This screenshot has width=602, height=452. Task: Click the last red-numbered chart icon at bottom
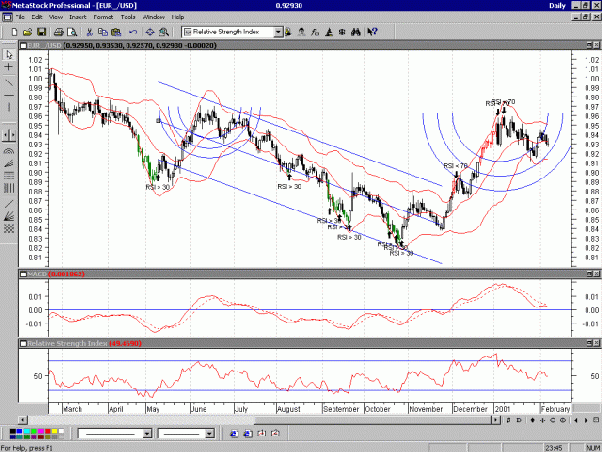point(275,434)
